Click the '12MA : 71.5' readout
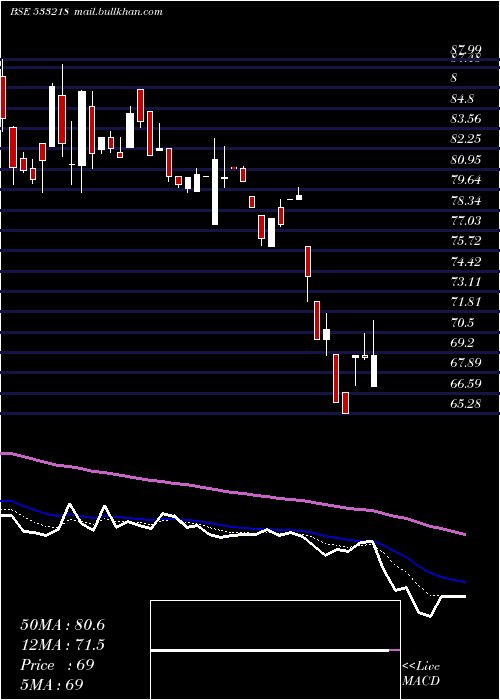500x700 pixels. click(62, 645)
